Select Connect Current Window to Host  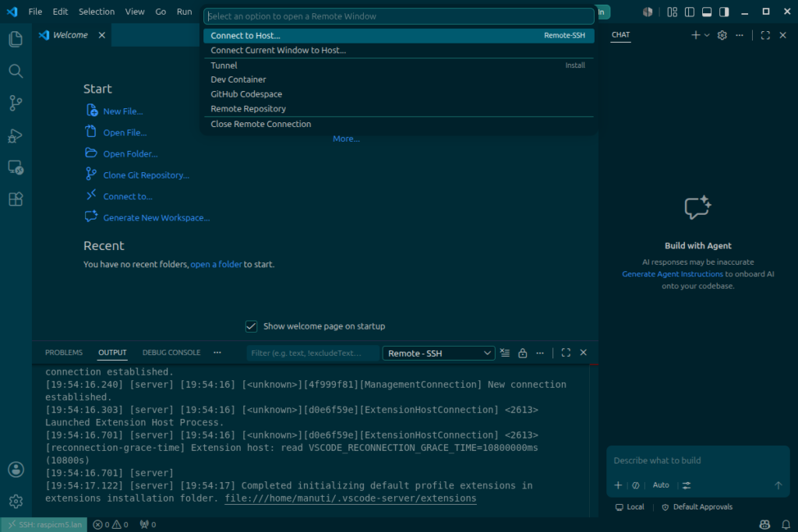[398, 51]
